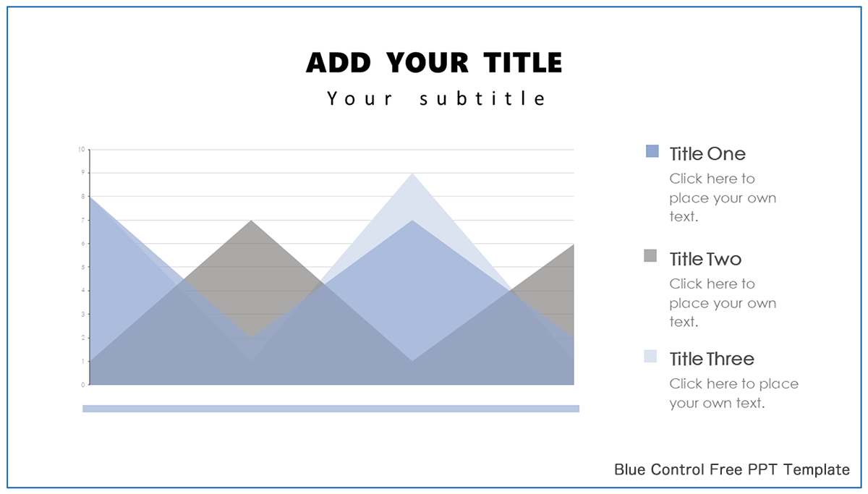Select the "Title Three" legend label
This screenshot has width=868, height=494.
coord(711,359)
